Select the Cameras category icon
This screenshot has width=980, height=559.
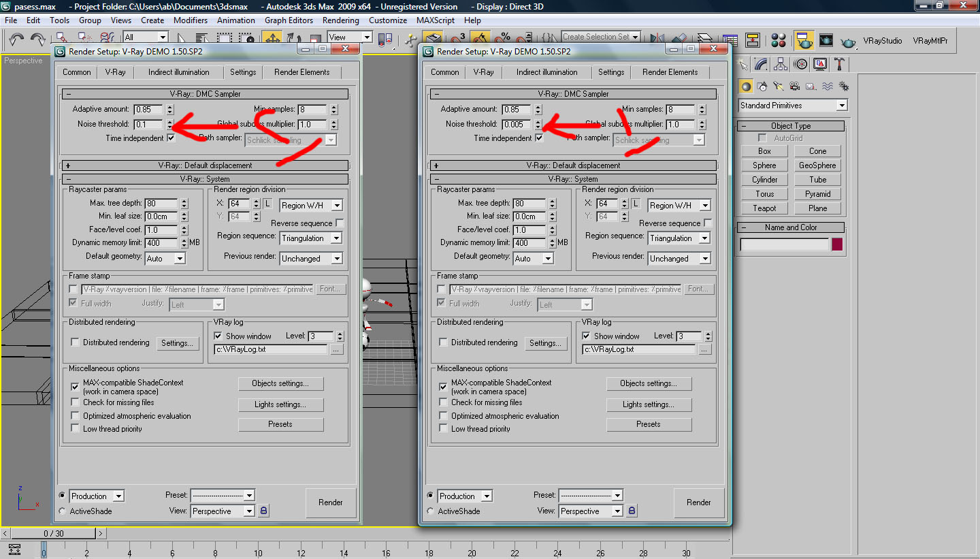(795, 86)
